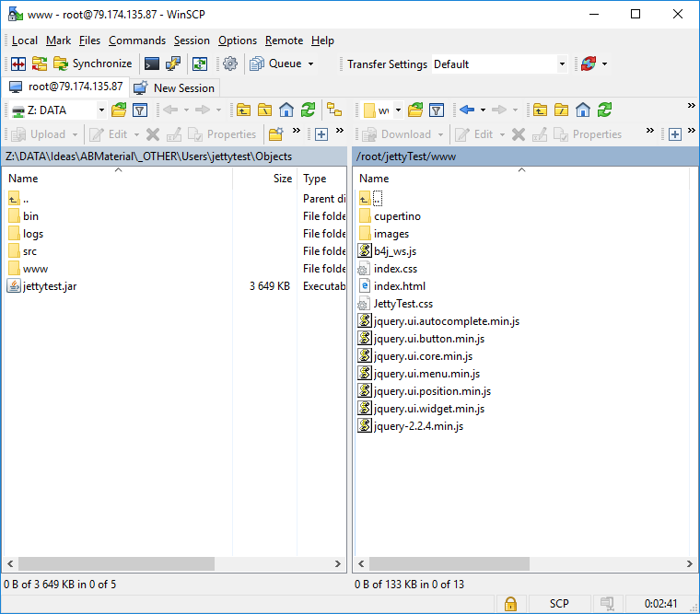
Task: Expand the Queue dropdown arrow
Action: click(310, 64)
